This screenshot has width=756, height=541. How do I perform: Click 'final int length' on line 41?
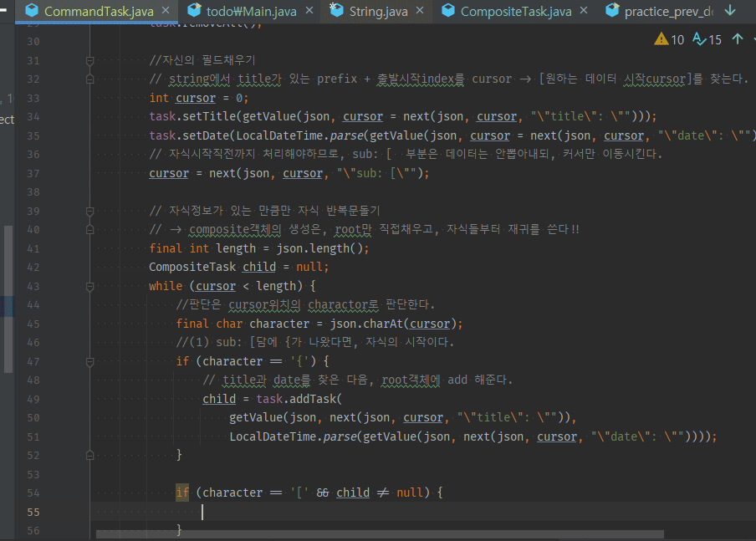[202, 248]
